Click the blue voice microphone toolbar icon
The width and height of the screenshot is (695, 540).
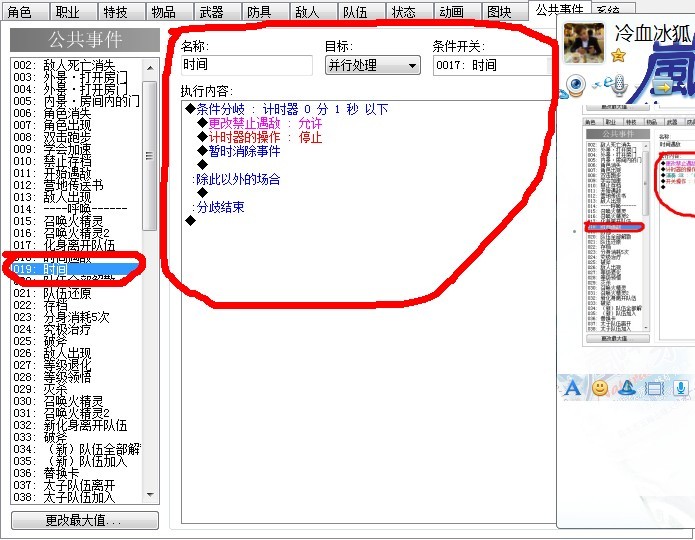pyautogui.click(x=680, y=388)
